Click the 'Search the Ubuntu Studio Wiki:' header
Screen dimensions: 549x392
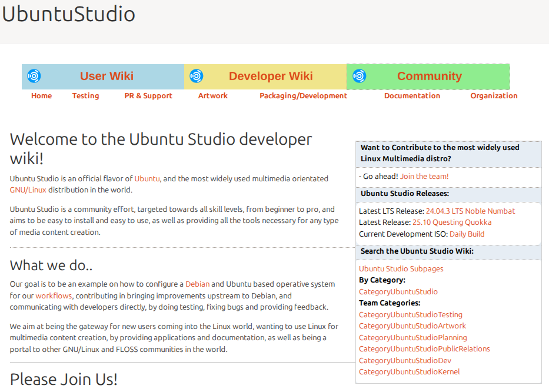417,251
